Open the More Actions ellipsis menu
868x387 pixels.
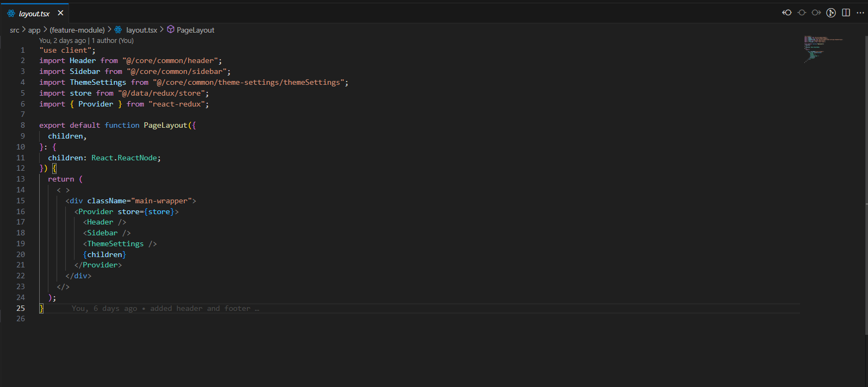pos(860,13)
